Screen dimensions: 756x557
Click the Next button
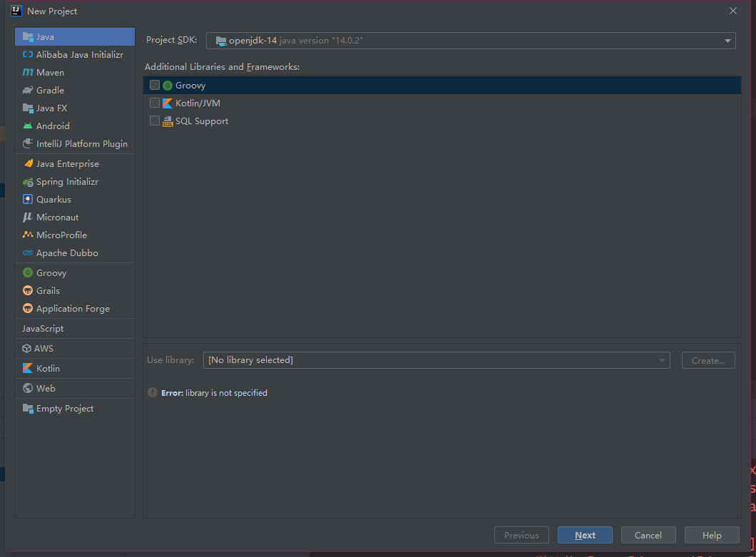coord(585,536)
